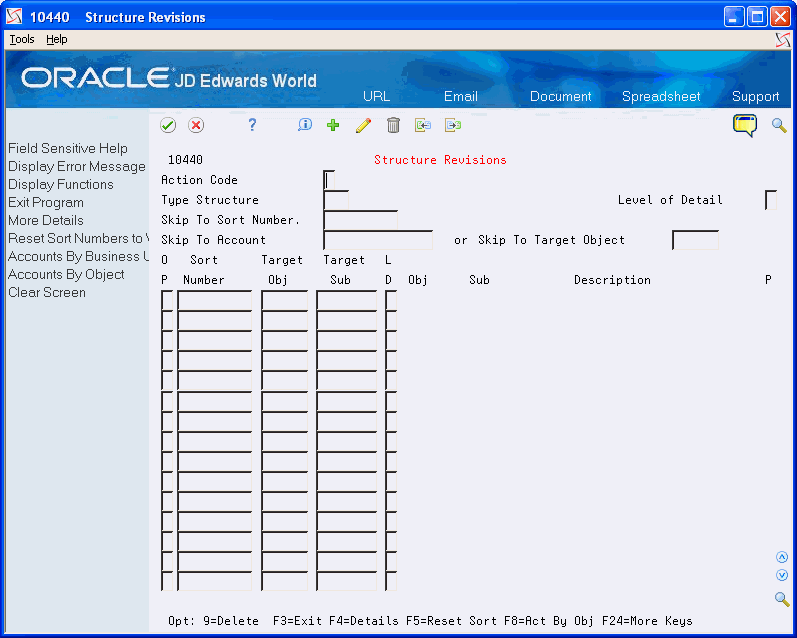Viewport: 797px width, 638px height.
Task: Click the info bubble icon in toolbar
Action: coord(304,125)
